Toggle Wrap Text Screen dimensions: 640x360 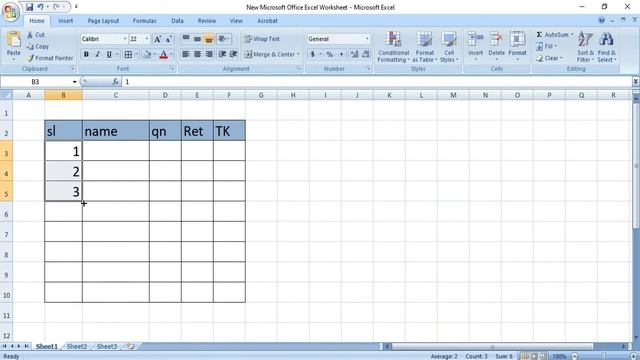pyautogui.click(x=262, y=39)
